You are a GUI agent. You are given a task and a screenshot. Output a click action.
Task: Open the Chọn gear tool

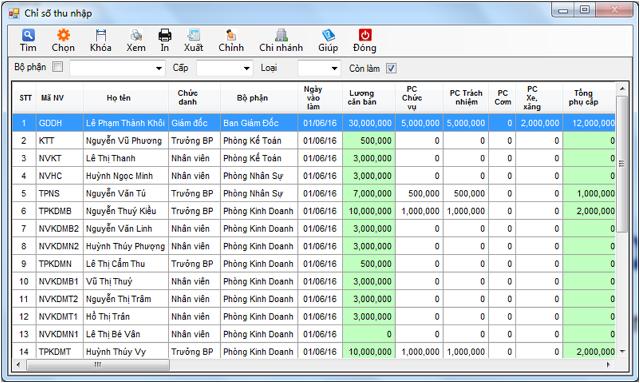coord(63,35)
